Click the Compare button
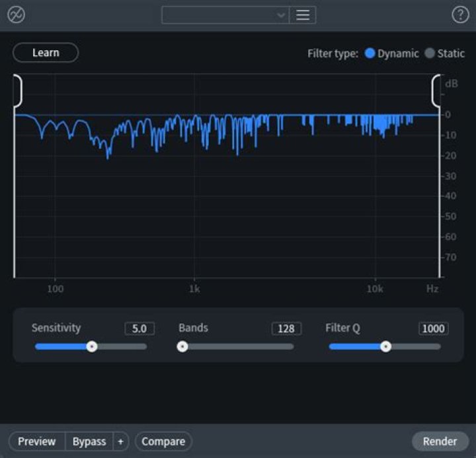476x458 pixels. tap(163, 441)
